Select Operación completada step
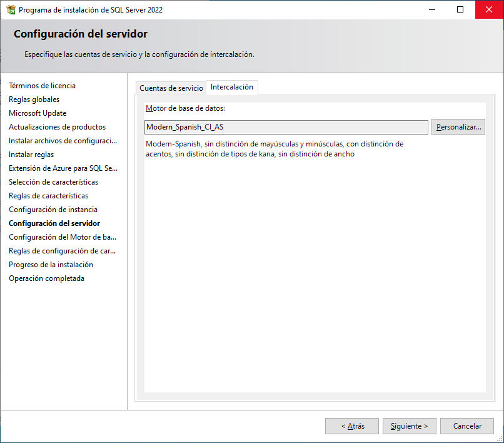The image size is (504, 443). pyautogui.click(x=47, y=278)
